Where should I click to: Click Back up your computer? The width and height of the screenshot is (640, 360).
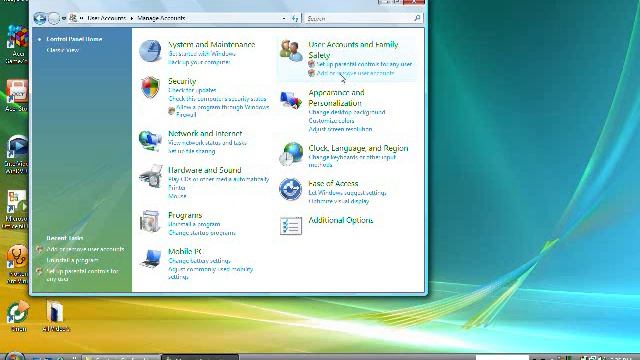pyautogui.click(x=199, y=62)
